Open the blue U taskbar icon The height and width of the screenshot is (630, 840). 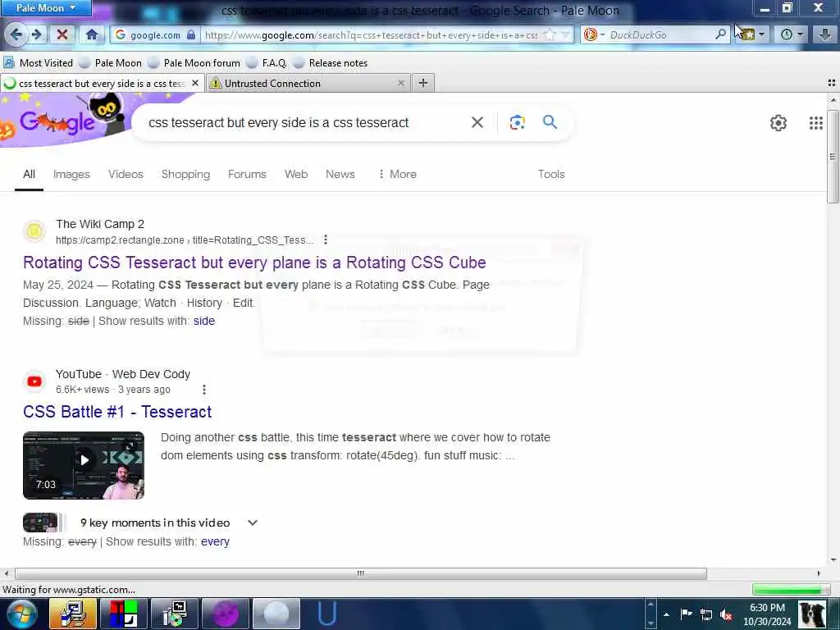click(326, 614)
